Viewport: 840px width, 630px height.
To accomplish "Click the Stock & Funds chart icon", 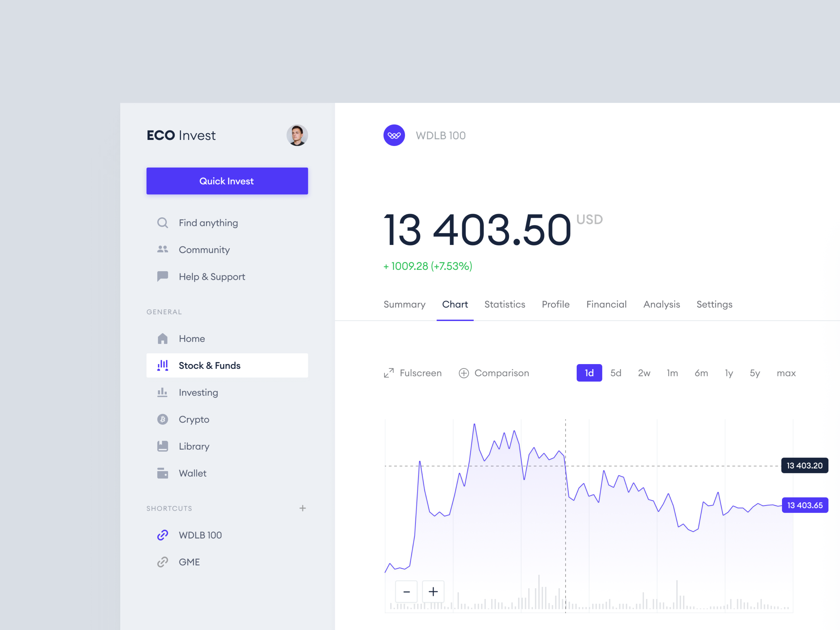I will [162, 365].
